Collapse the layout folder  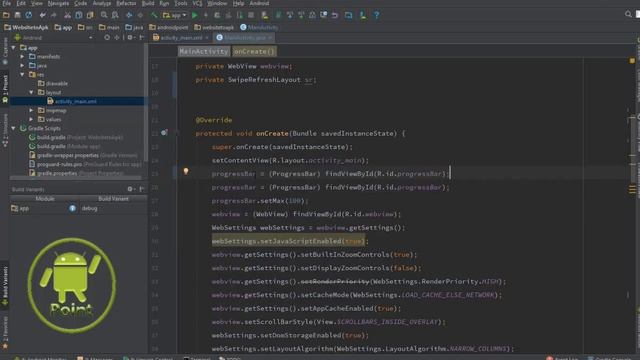[x=31, y=93]
